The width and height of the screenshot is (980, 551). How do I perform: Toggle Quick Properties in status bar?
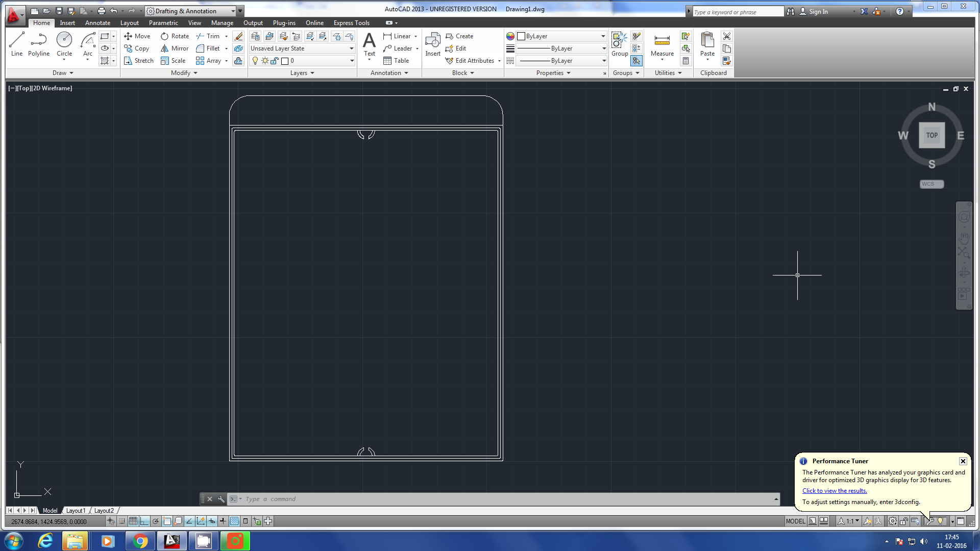(246, 521)
